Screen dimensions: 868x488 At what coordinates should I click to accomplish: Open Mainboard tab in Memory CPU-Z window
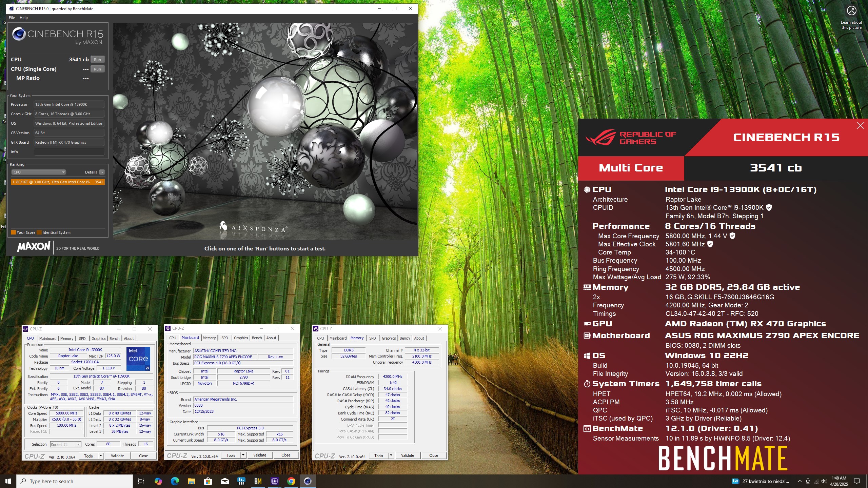pos(338,338)
